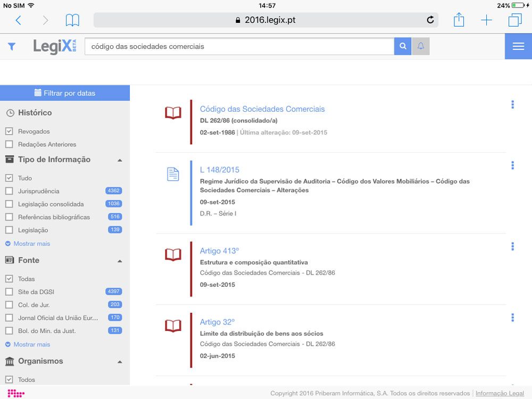The width and height of the screenshot is (532, 399).
Task: Open the notification bell alert
Action: pyautogui.click(x=421, y=46)
